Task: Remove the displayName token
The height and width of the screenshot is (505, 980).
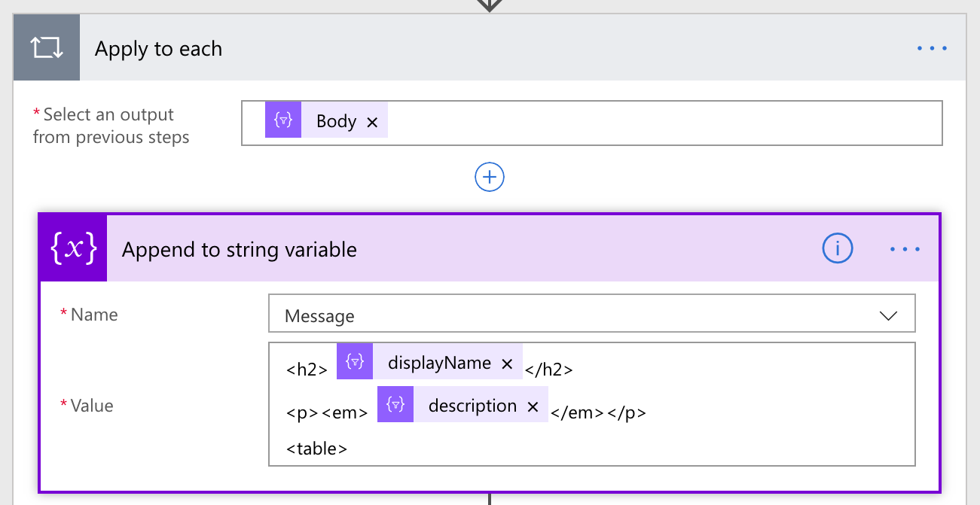Action: tap(507, 364)
